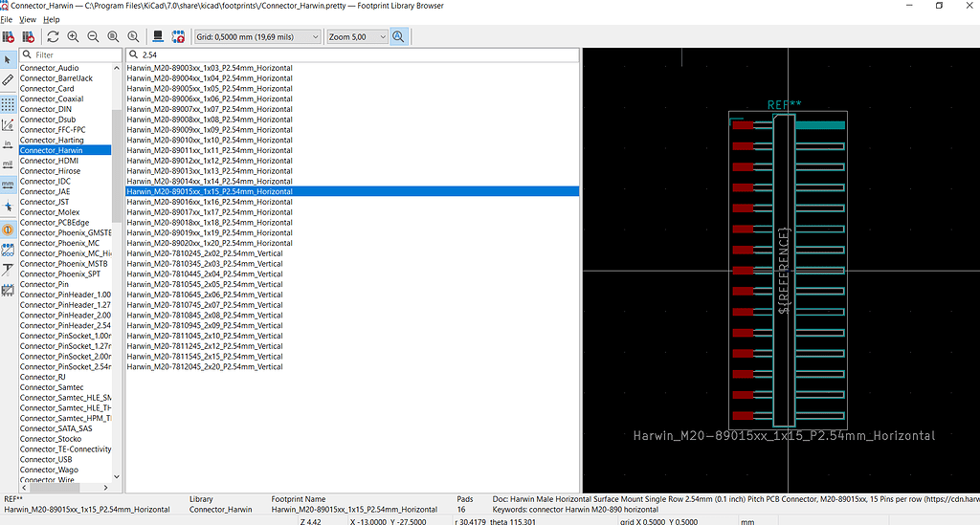Open the Zoom level dropdown
This screenshot has height=525, width=980.
pos(357,36)
